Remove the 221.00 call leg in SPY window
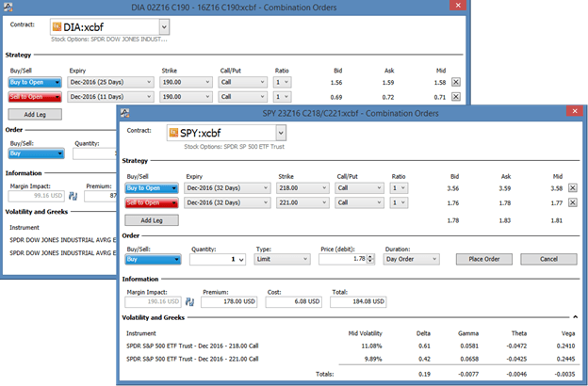This screenshot has height=386, width=588. coord(572,201)
